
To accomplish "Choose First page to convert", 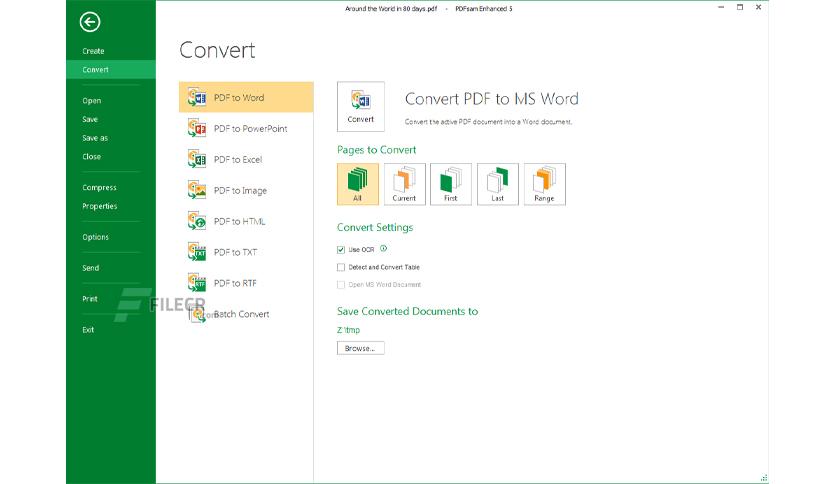I will pyautogui.click(x=451, y=184).
